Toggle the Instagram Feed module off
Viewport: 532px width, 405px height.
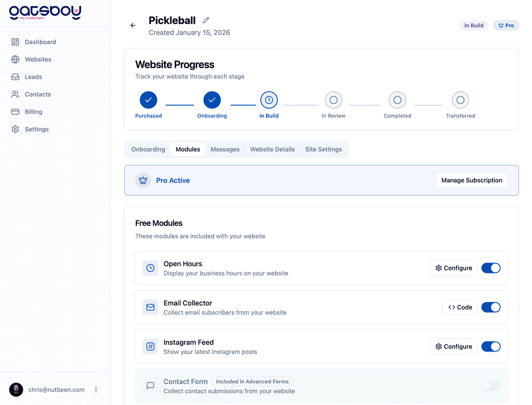pyautogui.click(x=490, y=346)
